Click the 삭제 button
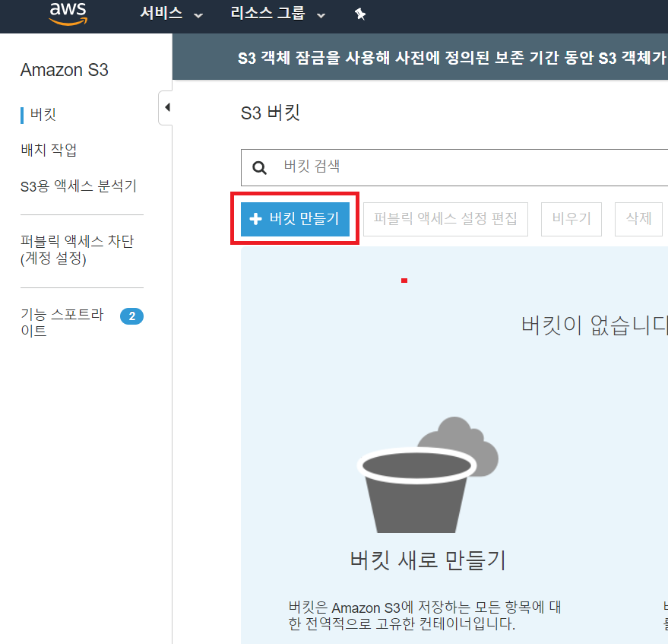 (638, 219)
